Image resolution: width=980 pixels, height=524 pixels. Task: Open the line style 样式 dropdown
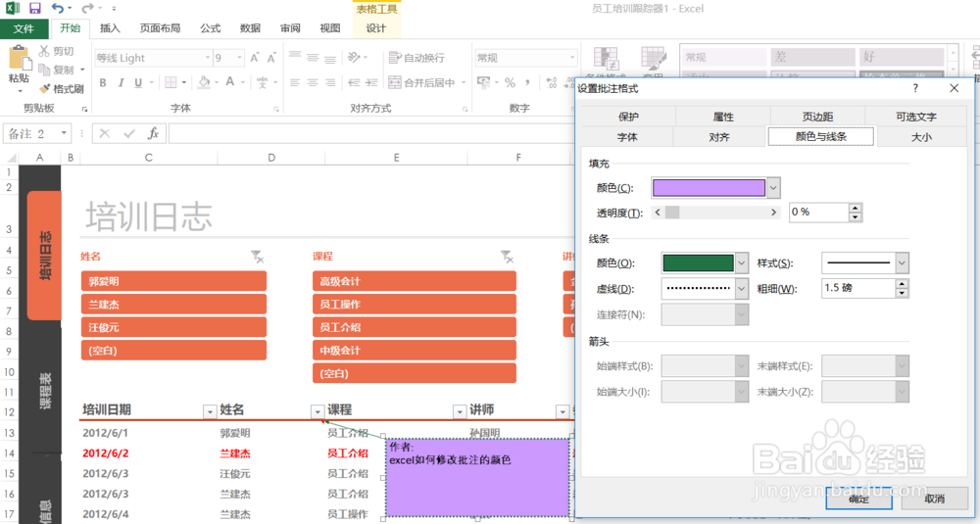pyautogui.click(x=902, y=262)
